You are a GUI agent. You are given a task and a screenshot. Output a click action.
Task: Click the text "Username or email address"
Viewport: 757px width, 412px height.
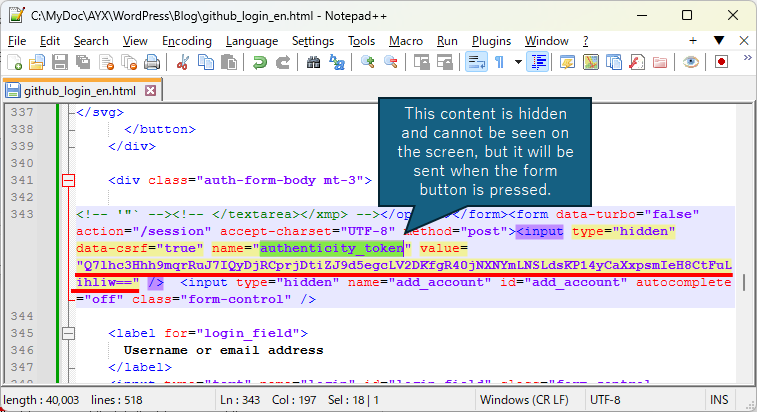point(224,350)
